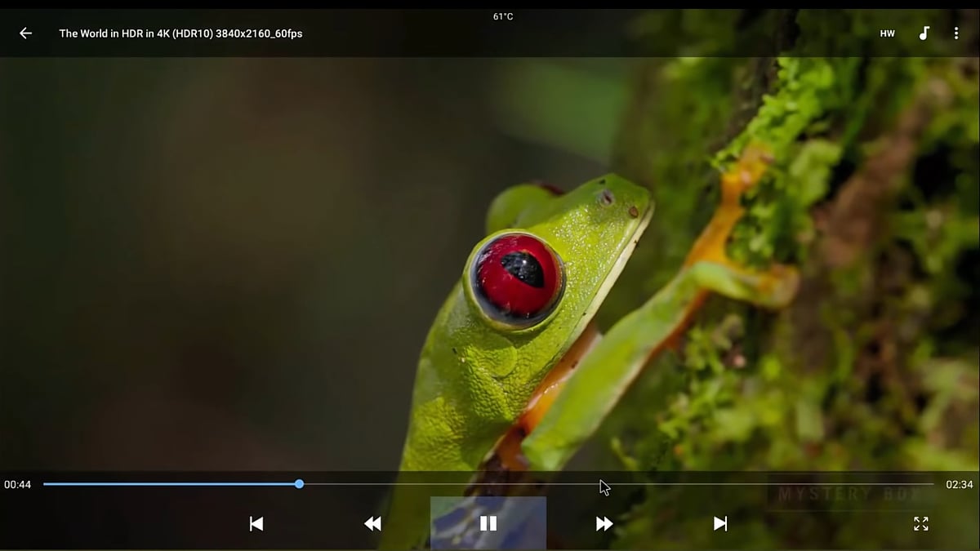Image resolution: width=980 pixels, height=551 pixels.
Task: Click the seek bar playhead knob
Action: click(300, 484)
